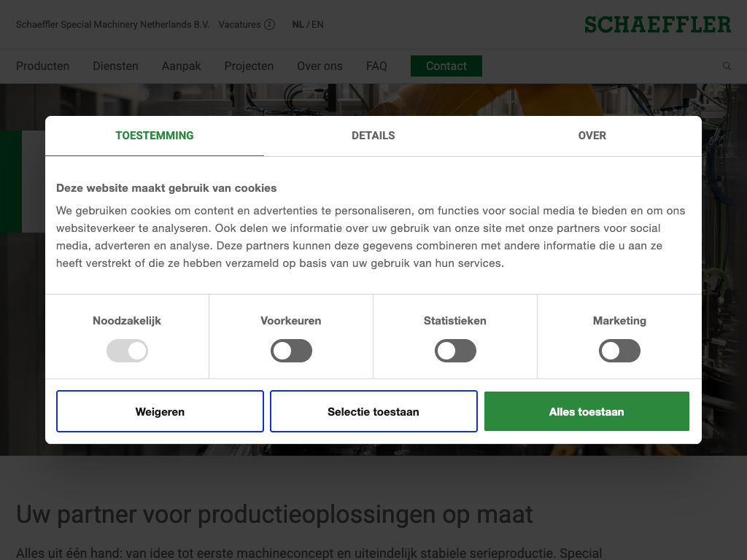The width and height of the screenshot is (747, 560).
Task: Click Selectie toestaan button
Action: pyautogui.click(x=373, y=412)
